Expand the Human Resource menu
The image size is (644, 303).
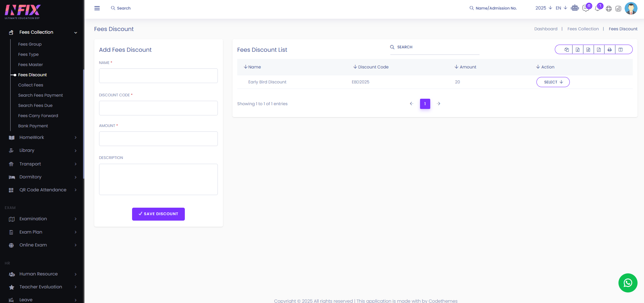click(x=43, y=274)
